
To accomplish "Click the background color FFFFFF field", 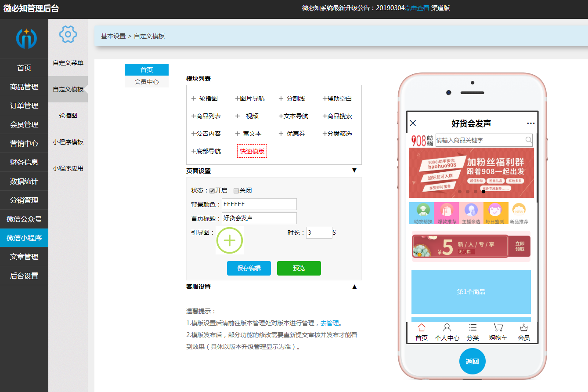I will 259,204.
